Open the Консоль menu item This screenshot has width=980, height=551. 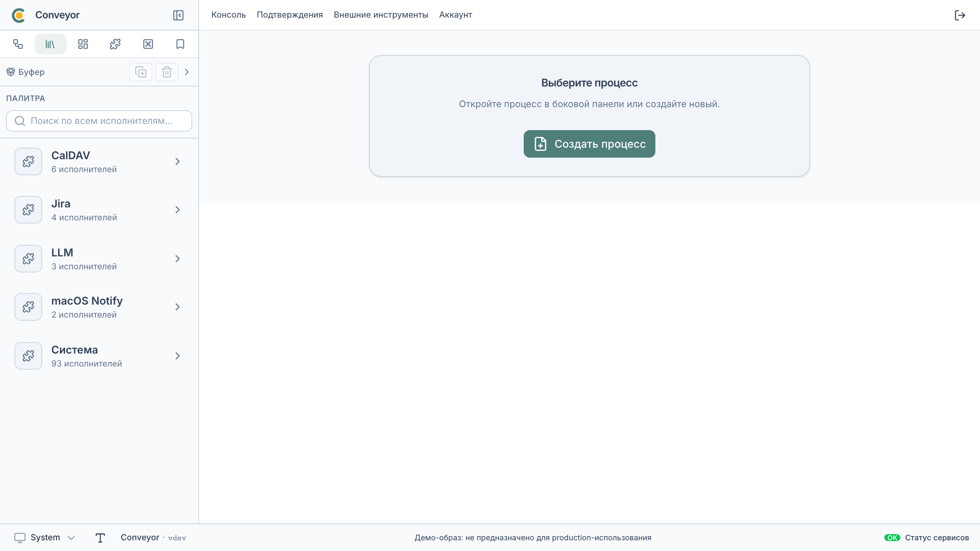229,15
